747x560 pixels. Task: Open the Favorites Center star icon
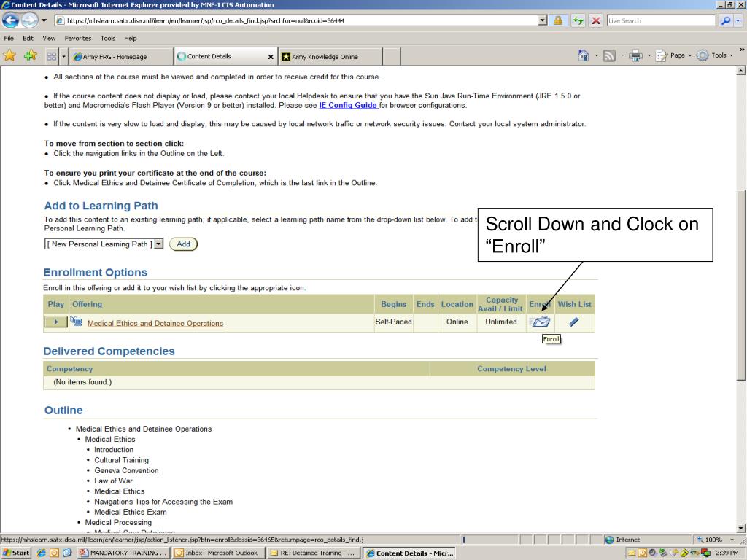click(9, 55)
